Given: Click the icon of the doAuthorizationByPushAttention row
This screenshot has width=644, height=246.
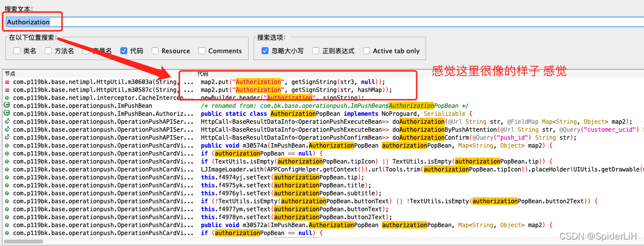Looking at the screenshot, I should 7,129.
